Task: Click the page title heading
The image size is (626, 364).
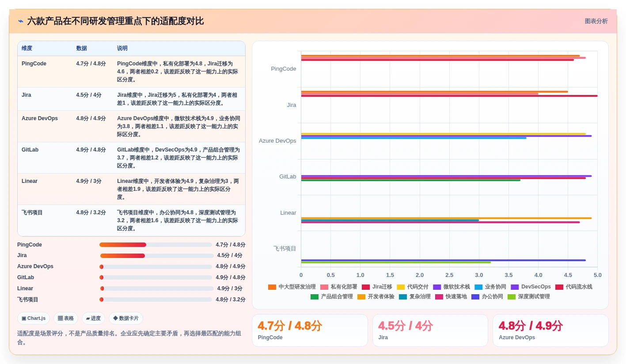Action: click(115, 21)
